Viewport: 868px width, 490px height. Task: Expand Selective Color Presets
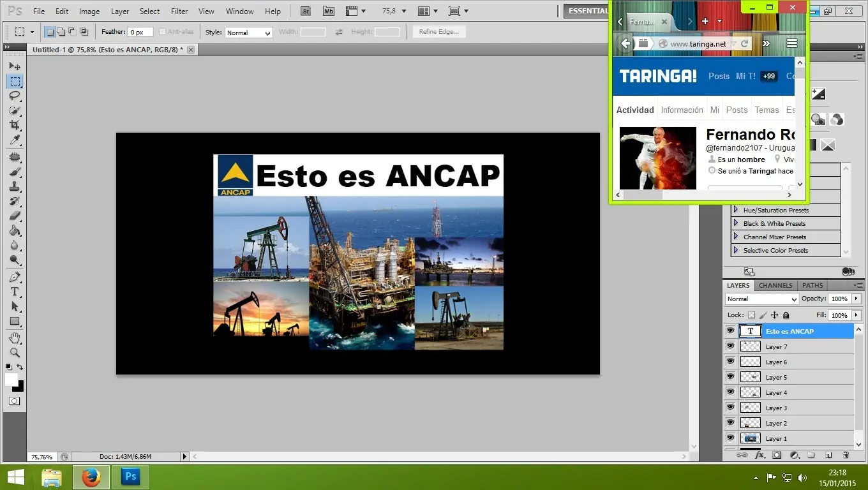[x=736, y=250]
